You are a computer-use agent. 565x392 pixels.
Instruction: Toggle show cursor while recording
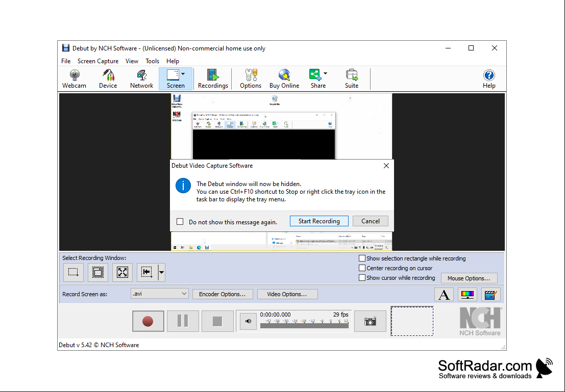[x=362, y=278]
